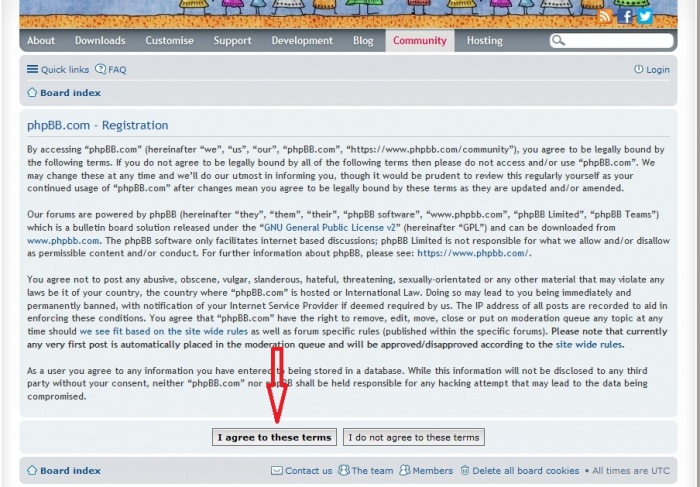Click the trash icon for deleting cookies
The width and height of the screenshot is (700, 487).
465,470
